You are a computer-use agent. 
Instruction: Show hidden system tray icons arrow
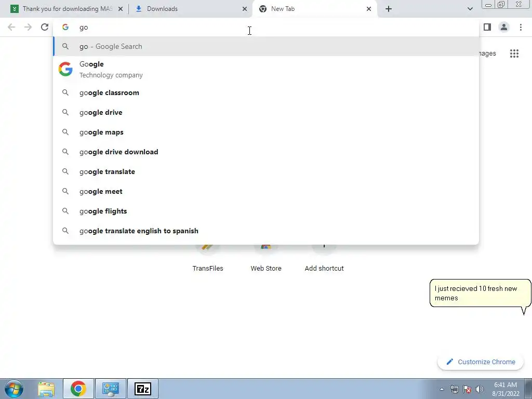442,389
